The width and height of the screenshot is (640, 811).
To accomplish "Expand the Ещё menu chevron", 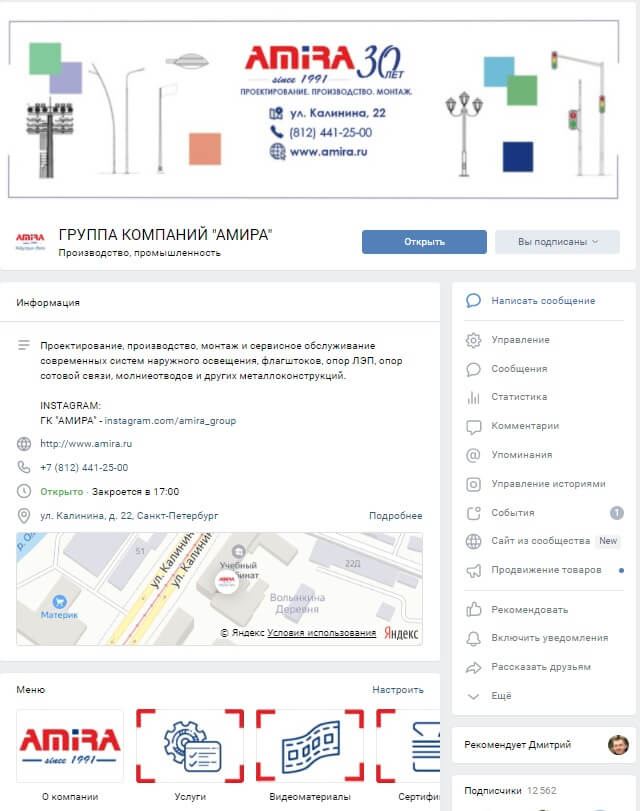I will click(x=473, y=696).
